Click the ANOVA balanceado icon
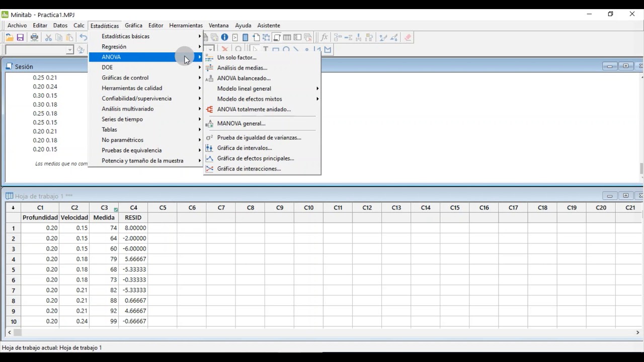This screenshot has height=362, width=644. (x=209, y=78)
